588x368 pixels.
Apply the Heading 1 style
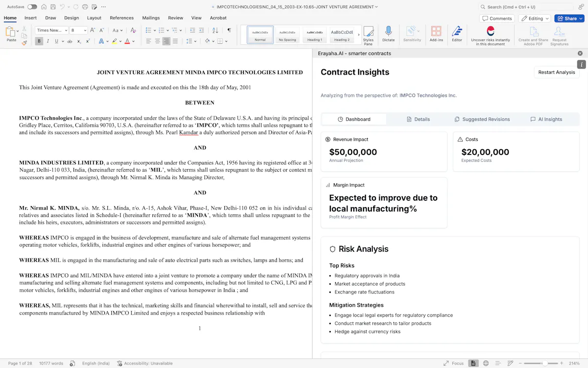[315, 35]
